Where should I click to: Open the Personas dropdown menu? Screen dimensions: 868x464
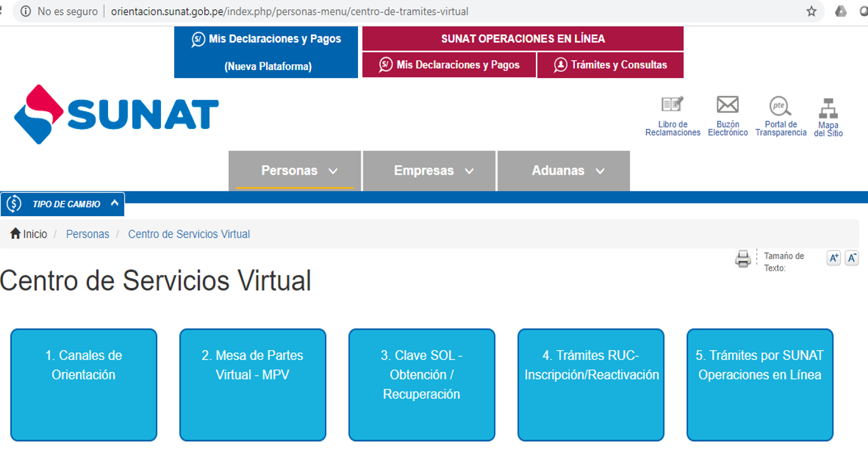tap(294, 170)
